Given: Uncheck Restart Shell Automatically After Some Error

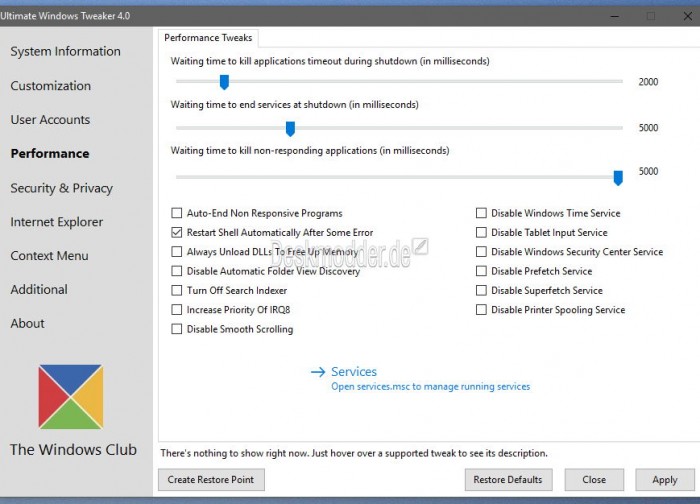Looking at the screenshot, I should (177, 232).
